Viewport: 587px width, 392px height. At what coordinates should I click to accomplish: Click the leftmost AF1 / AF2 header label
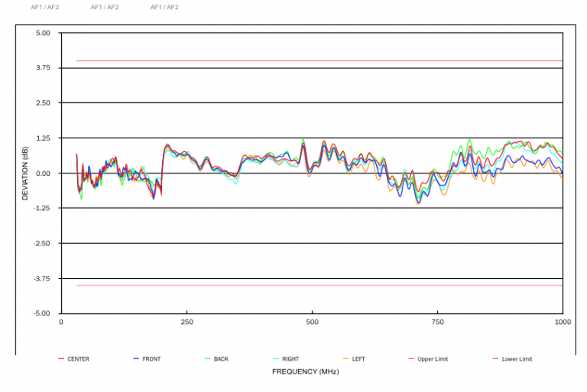tap(45, 7)
